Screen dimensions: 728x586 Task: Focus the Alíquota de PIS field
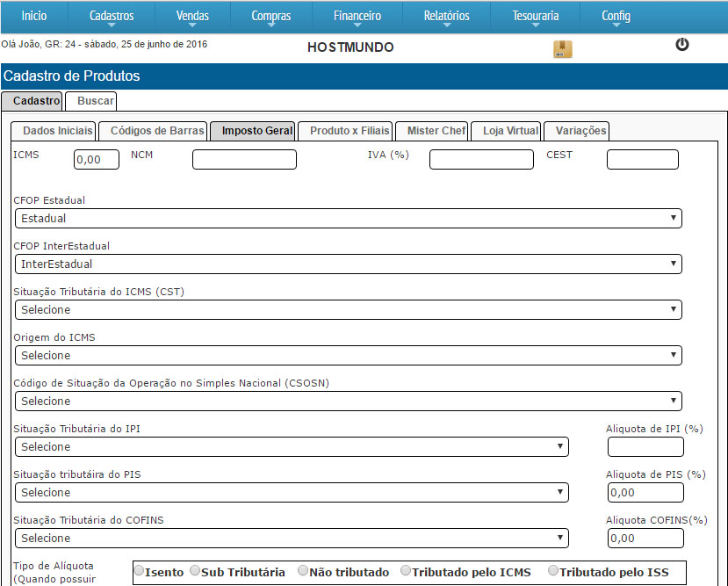click(645, 492)
